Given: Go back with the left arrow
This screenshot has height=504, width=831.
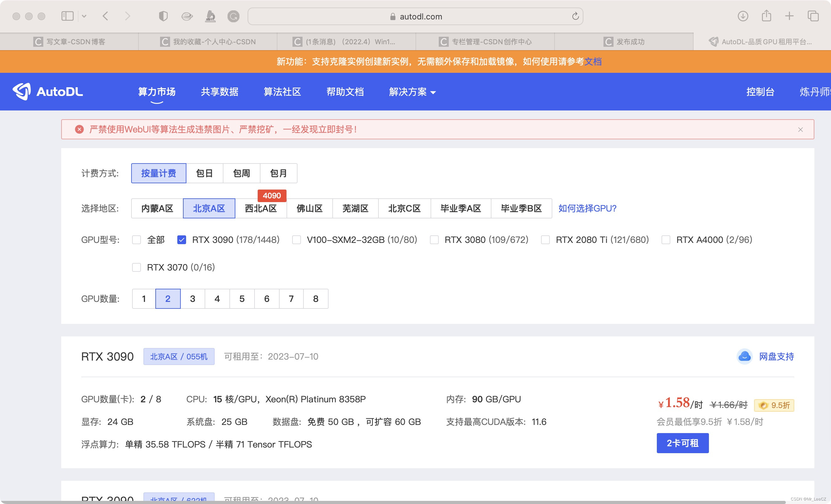Looking at the screenshot, I should point(105,16).
